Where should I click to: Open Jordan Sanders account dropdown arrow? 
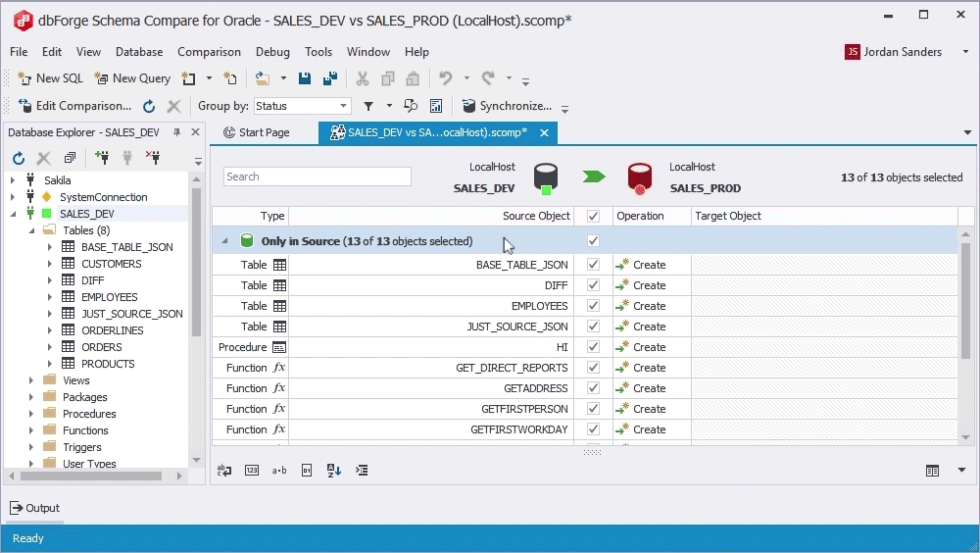click(x=965, y=52)
